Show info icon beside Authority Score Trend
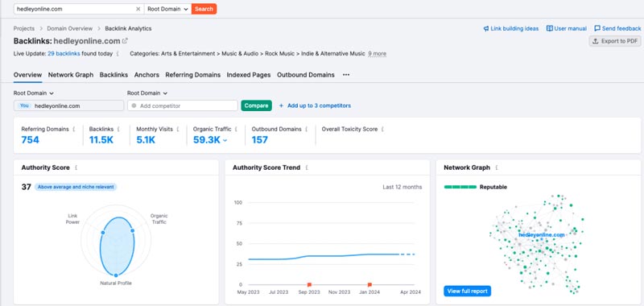Viewport: 644px width, 306px height. click(x=307, y=167)
